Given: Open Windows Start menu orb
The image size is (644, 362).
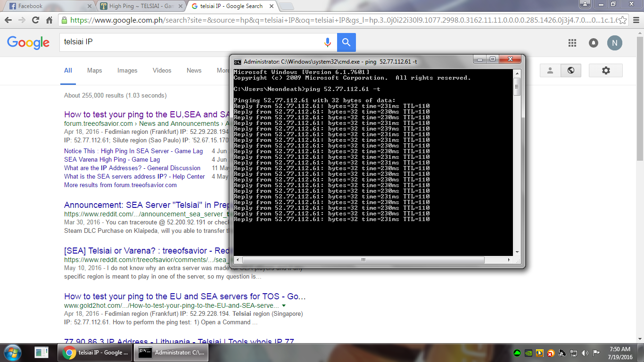Looking at the screenshot, I should click(x=13, y=352).
